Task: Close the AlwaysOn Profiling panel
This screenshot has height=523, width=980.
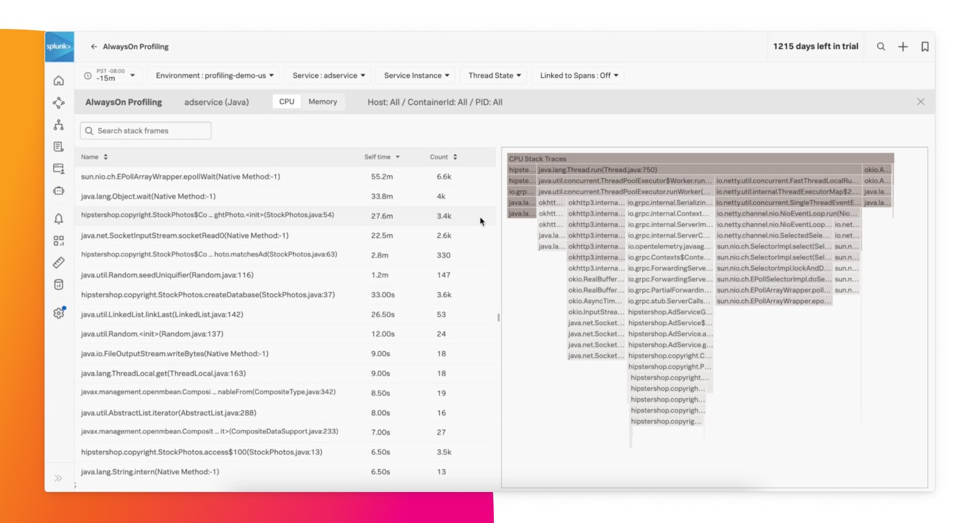Action: (920, 102)
